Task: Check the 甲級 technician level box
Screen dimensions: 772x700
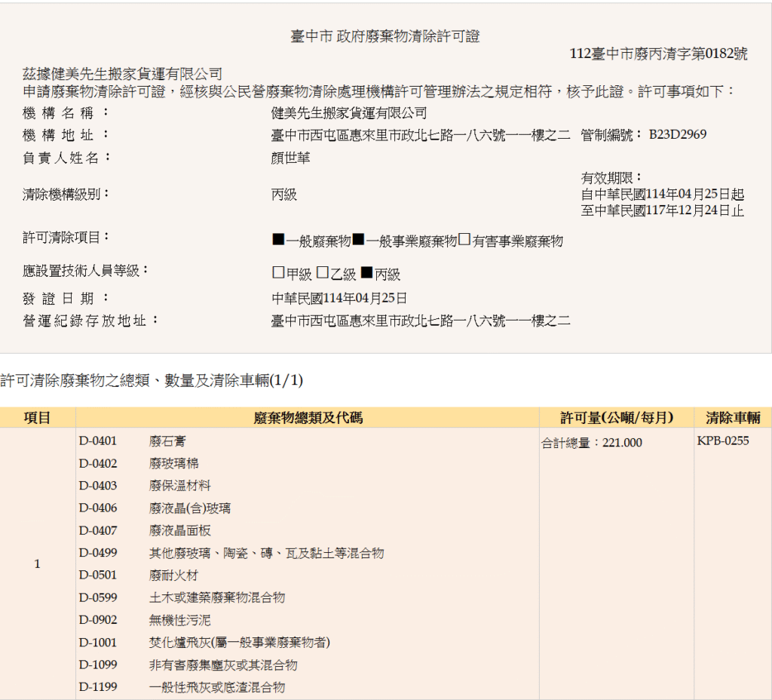Action: [278, 273]
